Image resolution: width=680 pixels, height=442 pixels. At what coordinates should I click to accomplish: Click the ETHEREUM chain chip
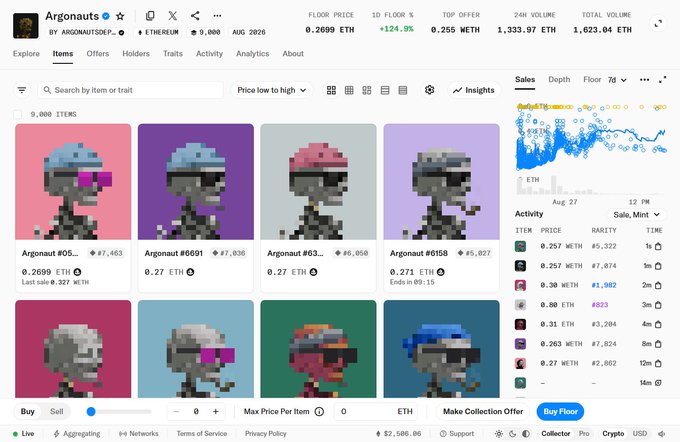tap(158, 33)
